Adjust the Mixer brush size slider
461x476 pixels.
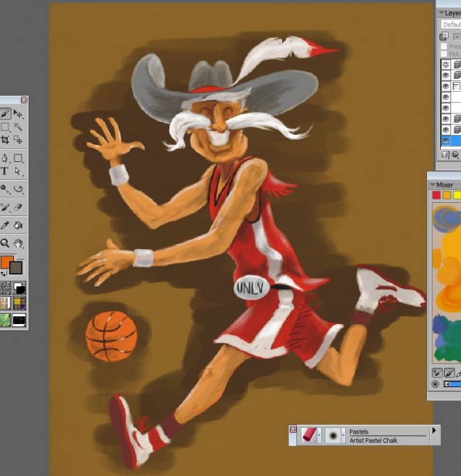pos(453,384)
